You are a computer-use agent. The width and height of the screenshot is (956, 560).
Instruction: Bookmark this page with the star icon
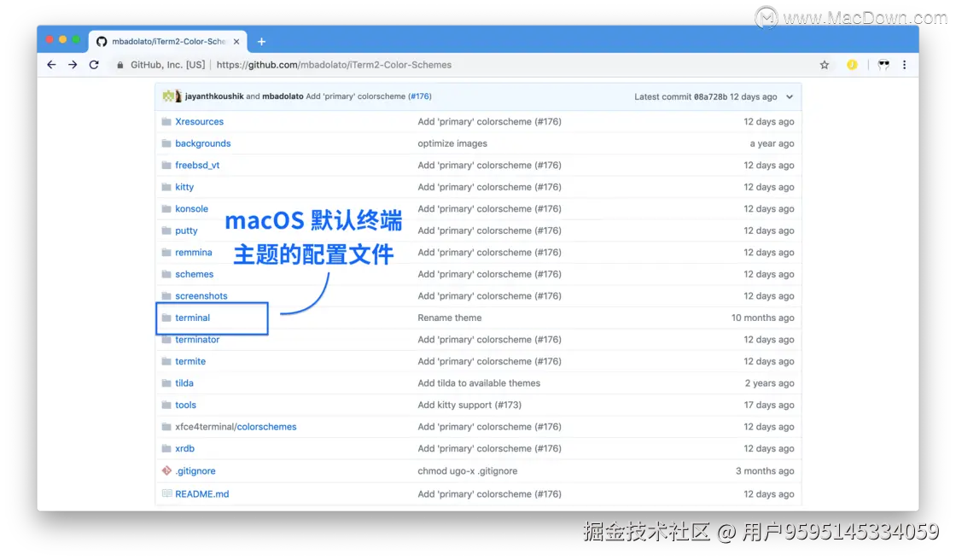click(x=825, y=65)
